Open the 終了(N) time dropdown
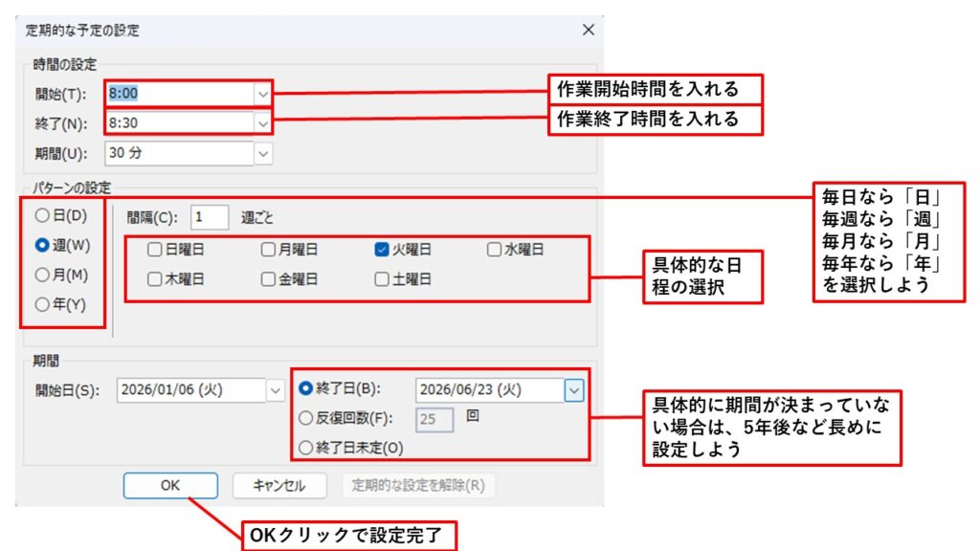 point(263,122)
